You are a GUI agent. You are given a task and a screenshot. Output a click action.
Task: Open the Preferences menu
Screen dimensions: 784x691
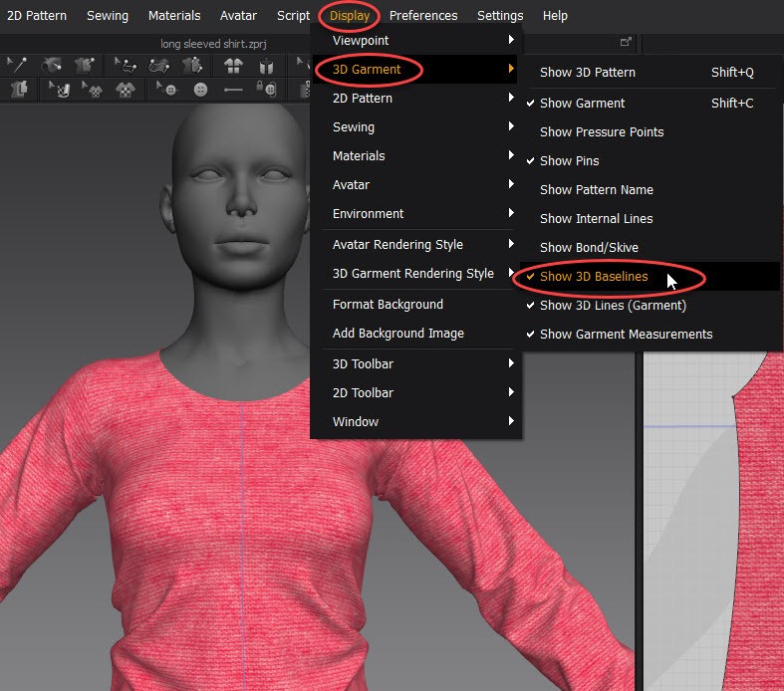pos(423,16)
